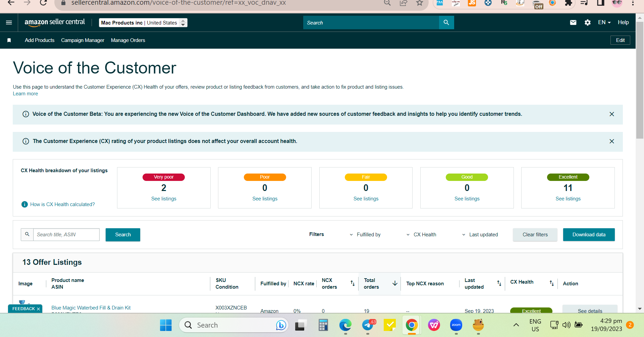Reload the page with the refresh icon

(43, 3)
